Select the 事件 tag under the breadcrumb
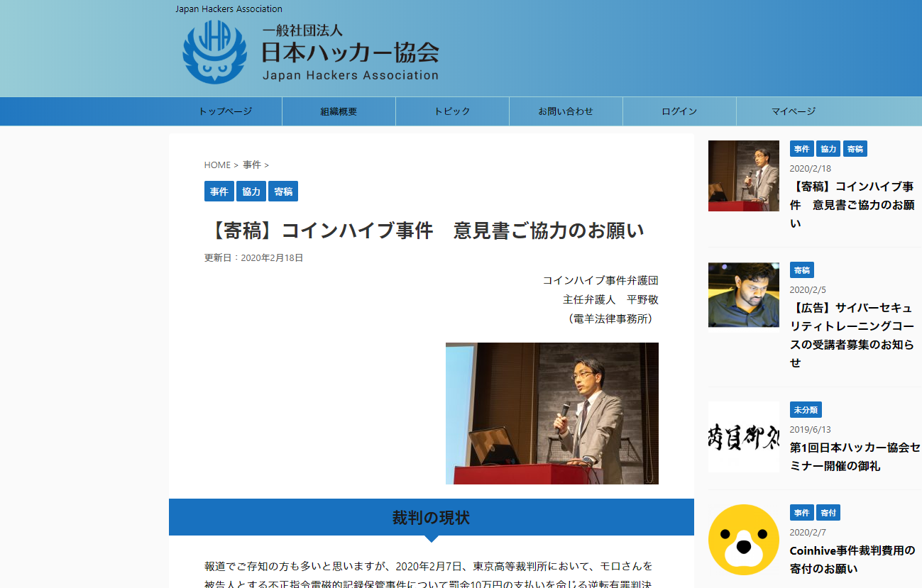Image resolution: width=922 pixels, height=588 pixels. click(219, 192)
